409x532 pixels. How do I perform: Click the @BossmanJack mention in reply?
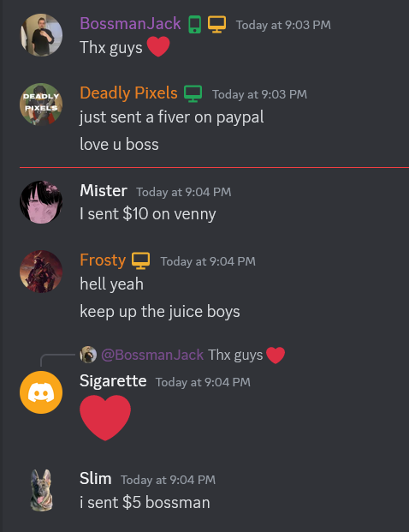point(152,355)
